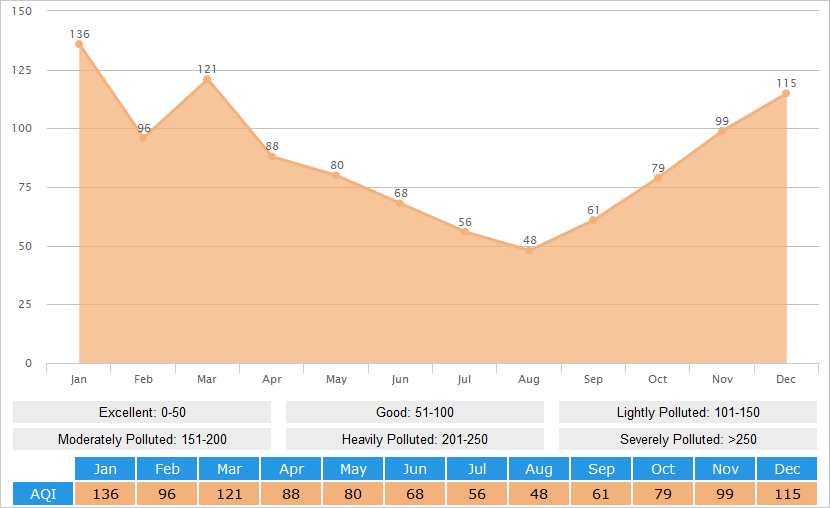Click the 'Heavily Polluted: 201-250' legend box
Viewport: 830px width, 508px height.
415,439
